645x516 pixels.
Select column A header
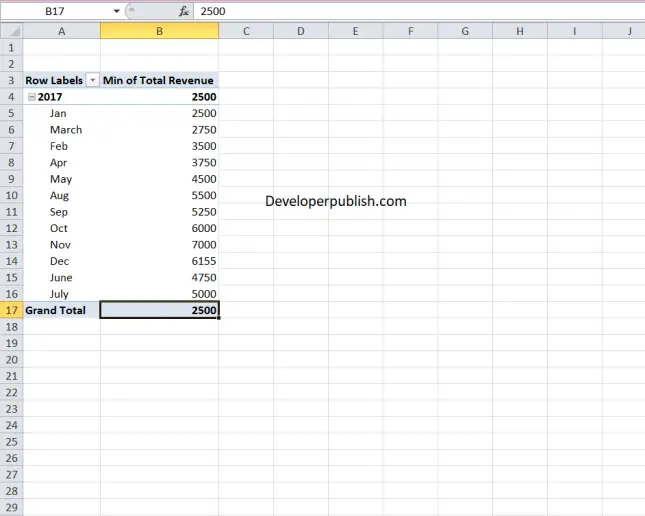pyautogui.click(x=61, y=31)
